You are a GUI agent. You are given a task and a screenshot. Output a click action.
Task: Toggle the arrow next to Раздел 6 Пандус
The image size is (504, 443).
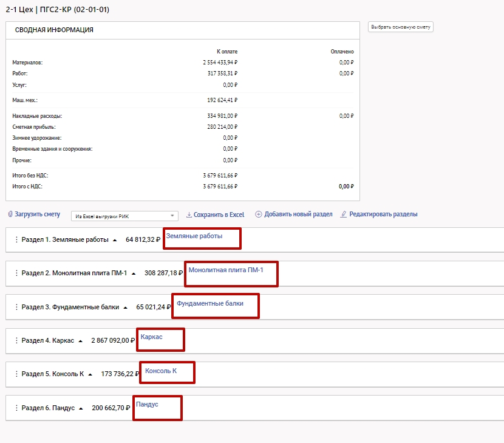81,408
